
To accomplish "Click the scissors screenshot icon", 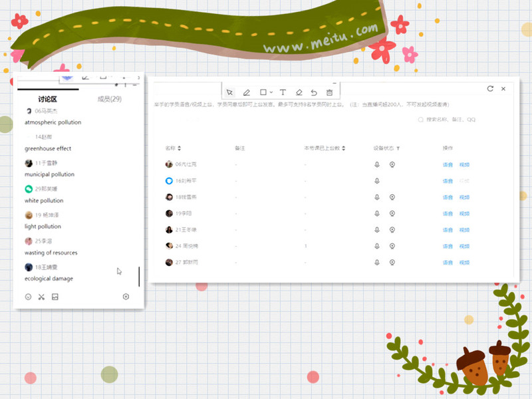I will pyautogui.click(x=41, y=297).
